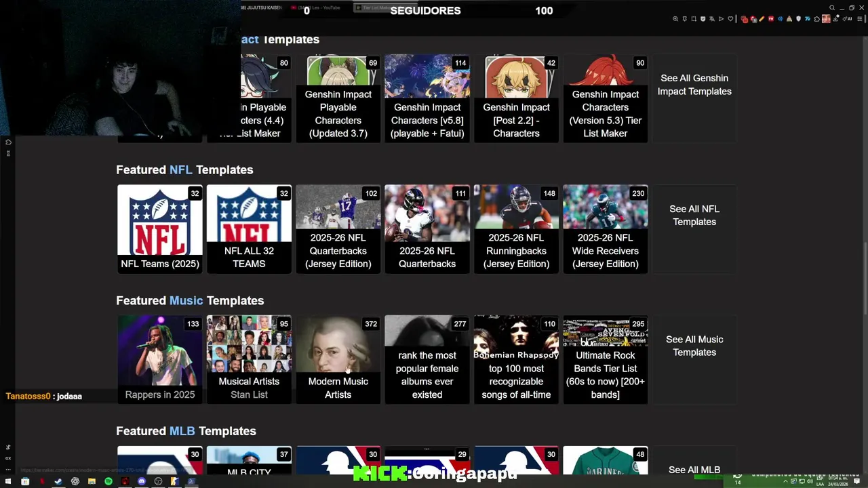Viewport: 868px width, 488px height.
Task: Open PowerShell from the taskbar
Action: (x=191, y=481)
